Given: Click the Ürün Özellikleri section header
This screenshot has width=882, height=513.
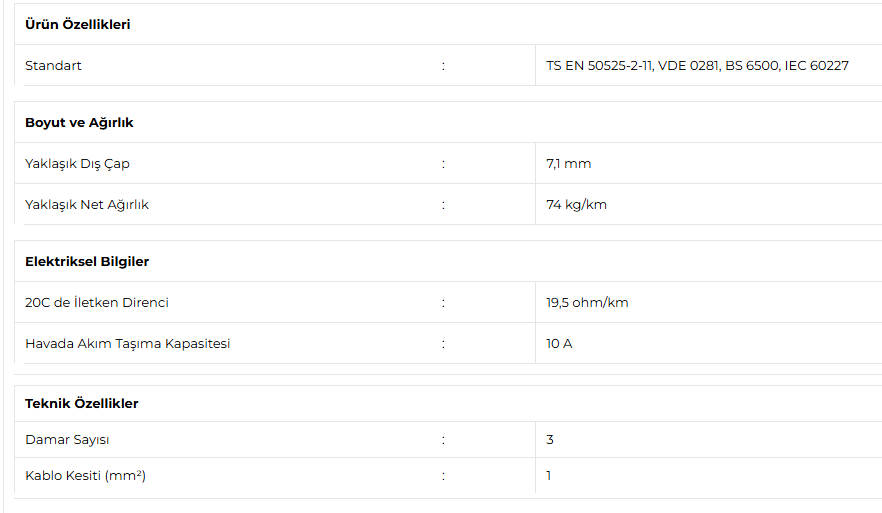Looking at the screenshot, I should (x=78, y=25).
